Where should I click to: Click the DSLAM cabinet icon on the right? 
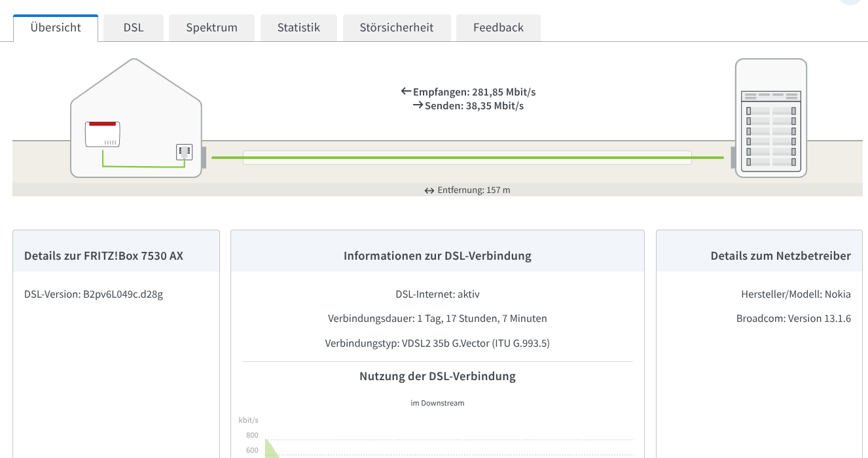click(x=770, y=118)
